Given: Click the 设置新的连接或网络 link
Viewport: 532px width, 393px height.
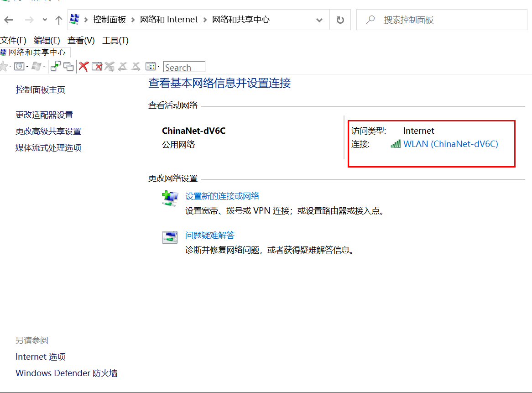Looking at the screenshot, I should pyautogui.click(x=222, y=196).
